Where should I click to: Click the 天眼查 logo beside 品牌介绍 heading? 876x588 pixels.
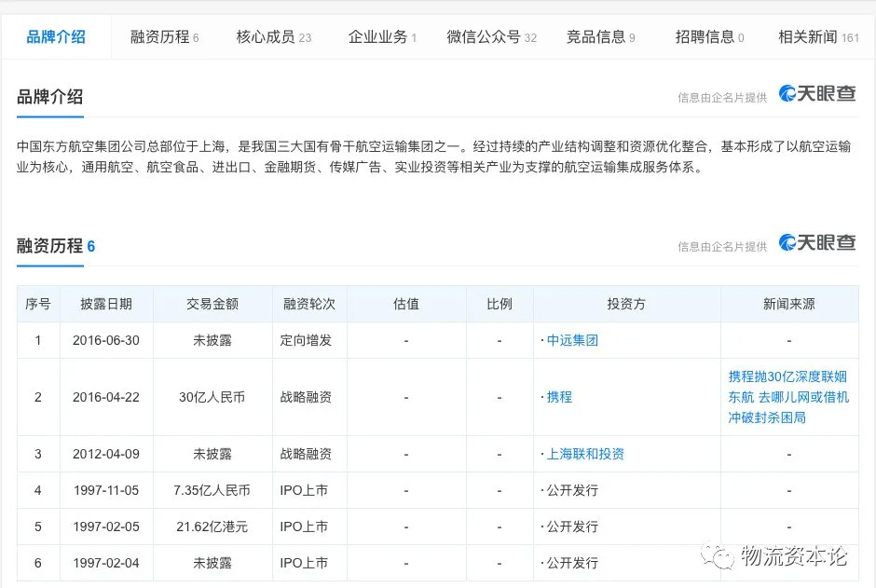817,93
